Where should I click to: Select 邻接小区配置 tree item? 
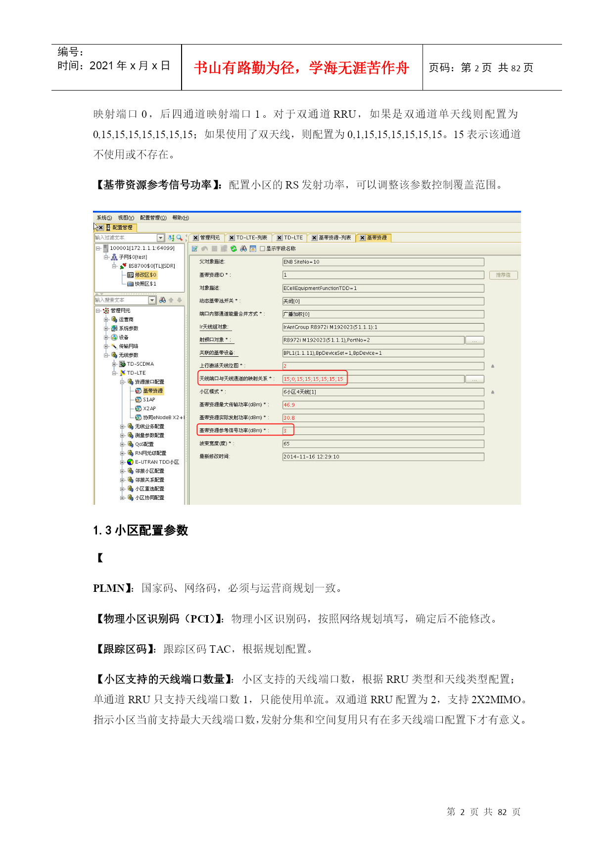(x=149, y=471)
